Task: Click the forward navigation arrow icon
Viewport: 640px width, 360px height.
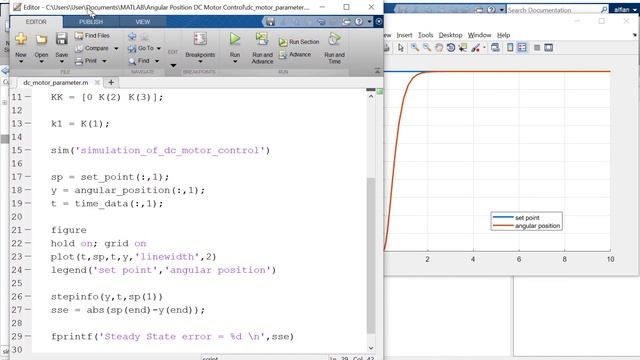Action: point(144,37)
